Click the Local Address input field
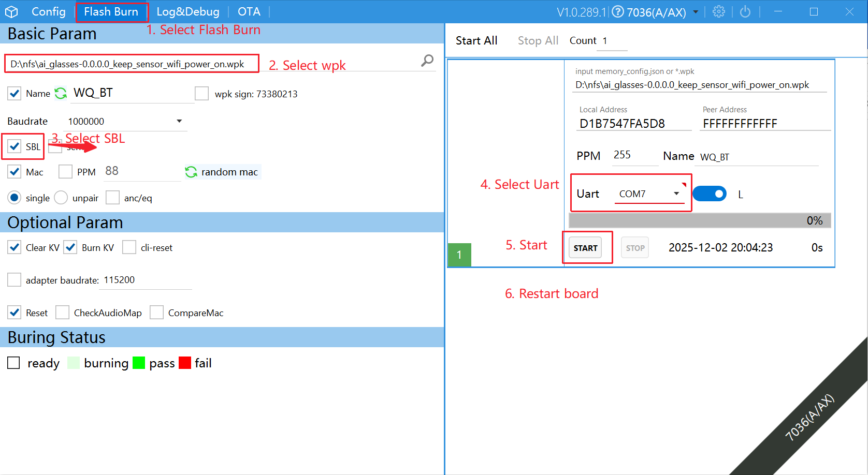 pyautogui.click(x=634, y=123)
